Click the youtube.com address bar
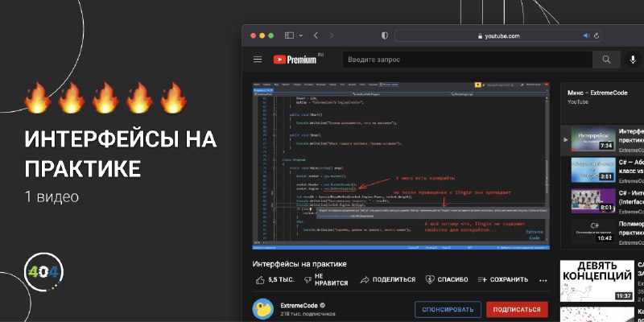This screenshot has height=322, width=644. [498, 35]
